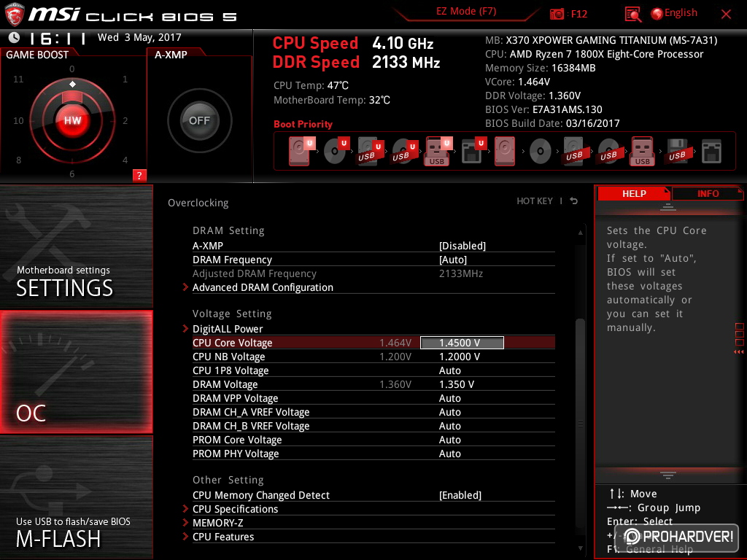Expand the CPU Features submenu
Viewport: 747px width, 560px height.
(223, 537)
